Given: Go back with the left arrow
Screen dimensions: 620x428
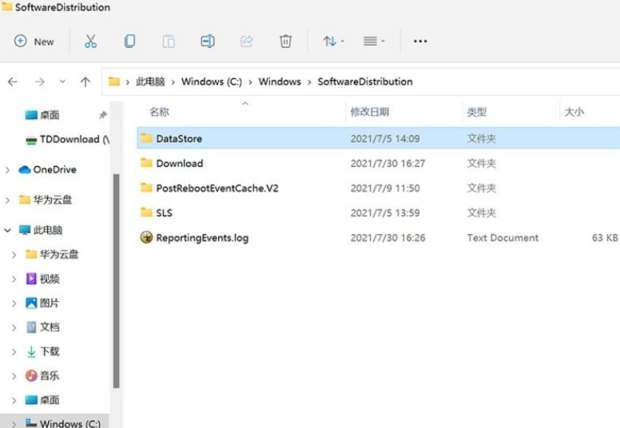Looking at the screenshot, I should coord(13,82).
